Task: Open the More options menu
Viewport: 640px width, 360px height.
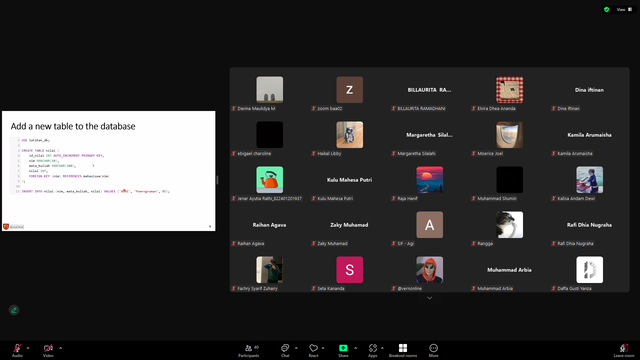Action: pyautogui.click(x=433, y=350)
